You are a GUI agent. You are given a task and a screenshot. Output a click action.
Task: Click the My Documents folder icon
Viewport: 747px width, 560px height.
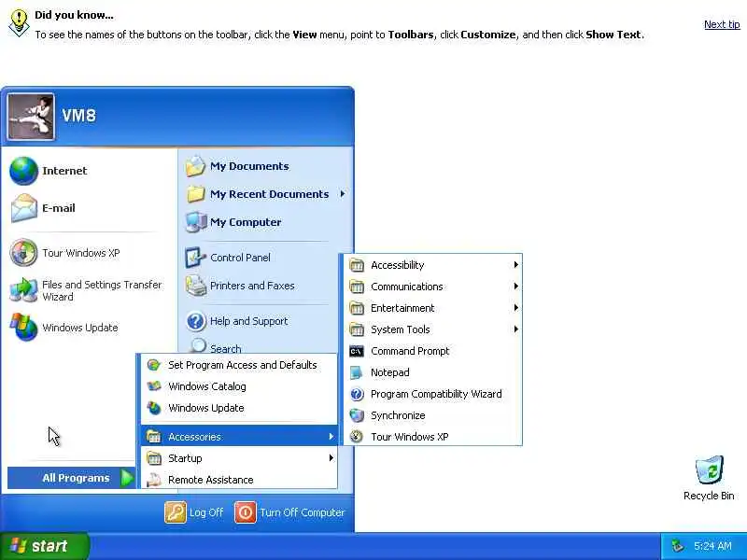click(195, 166)
